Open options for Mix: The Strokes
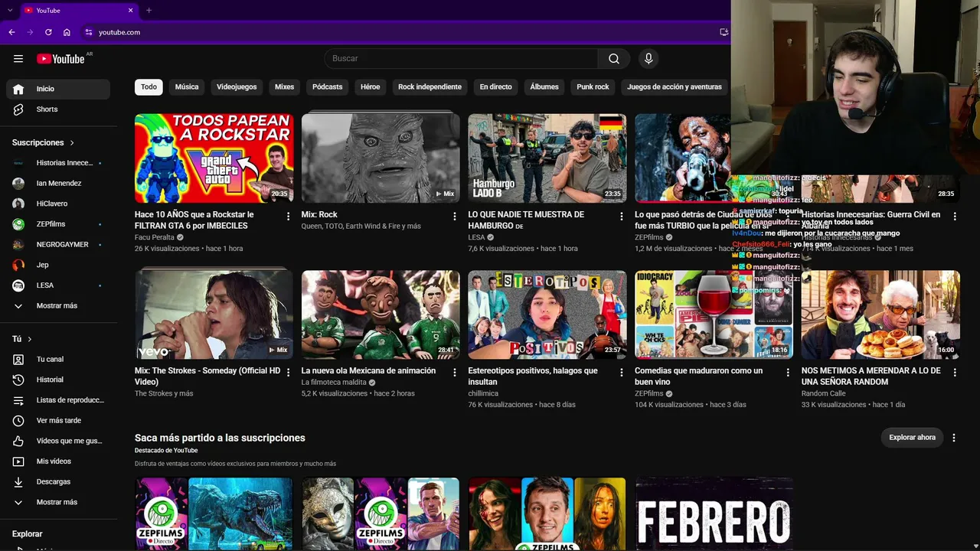The width and height of the screenshot is (980, 551). pyautogui.click(x=289, y=373)
